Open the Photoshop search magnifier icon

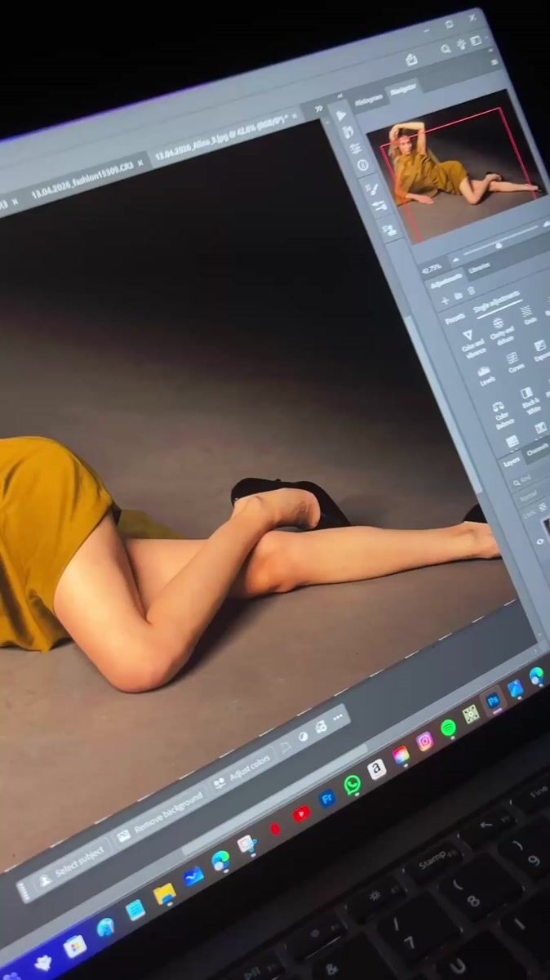[x=446, y=49]
